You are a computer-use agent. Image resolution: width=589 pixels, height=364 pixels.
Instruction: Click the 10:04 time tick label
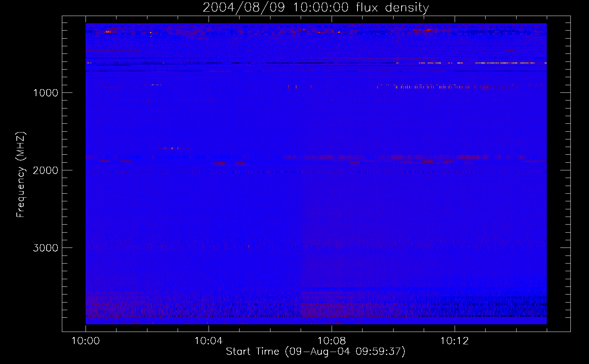208,341
